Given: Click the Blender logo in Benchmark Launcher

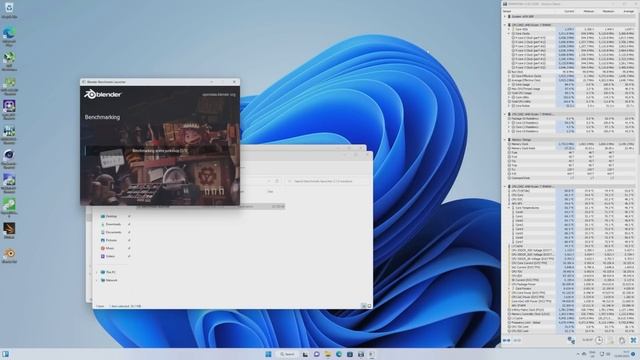Looking at the screenshot, I should point(102,94).
